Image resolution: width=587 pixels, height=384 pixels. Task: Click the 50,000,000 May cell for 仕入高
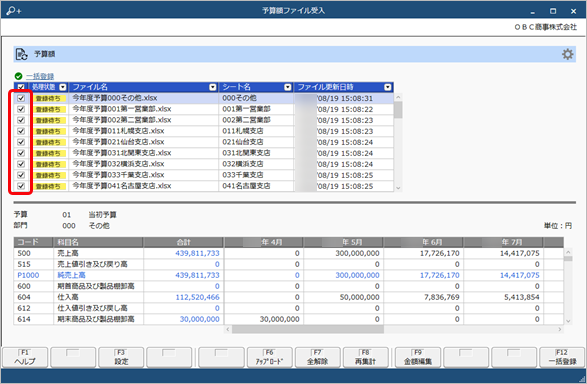[343, 298]
